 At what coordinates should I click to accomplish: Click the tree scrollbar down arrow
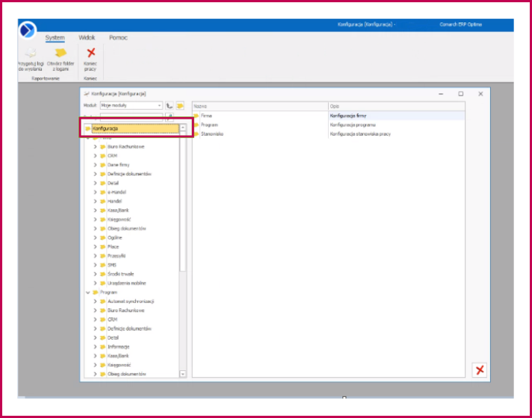[x=183, y=374]
